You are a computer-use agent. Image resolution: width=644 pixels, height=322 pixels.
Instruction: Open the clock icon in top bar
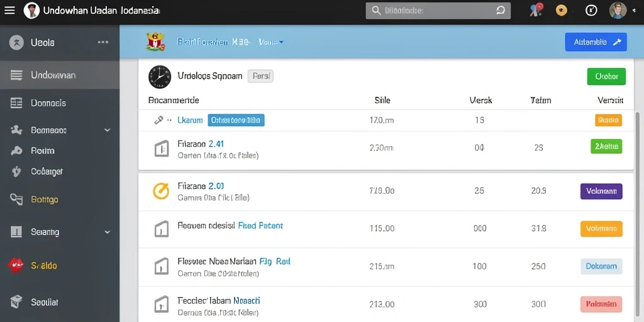tap(591, 10)
